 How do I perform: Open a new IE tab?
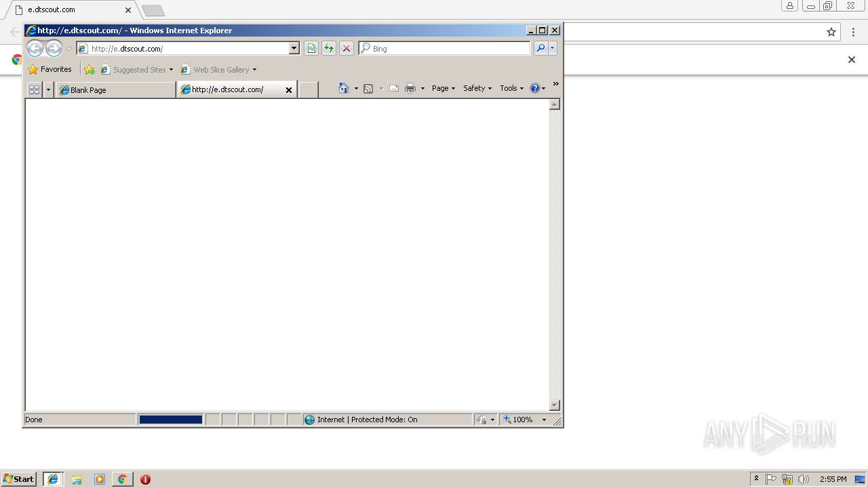pyautogui.click(x=309, y=89)
